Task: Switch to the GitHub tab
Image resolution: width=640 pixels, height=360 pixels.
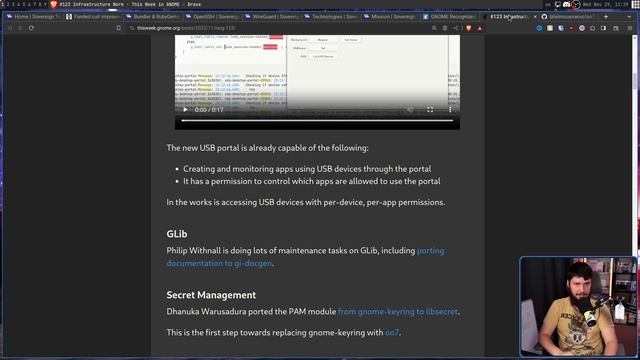Action: tap(568, 17)
